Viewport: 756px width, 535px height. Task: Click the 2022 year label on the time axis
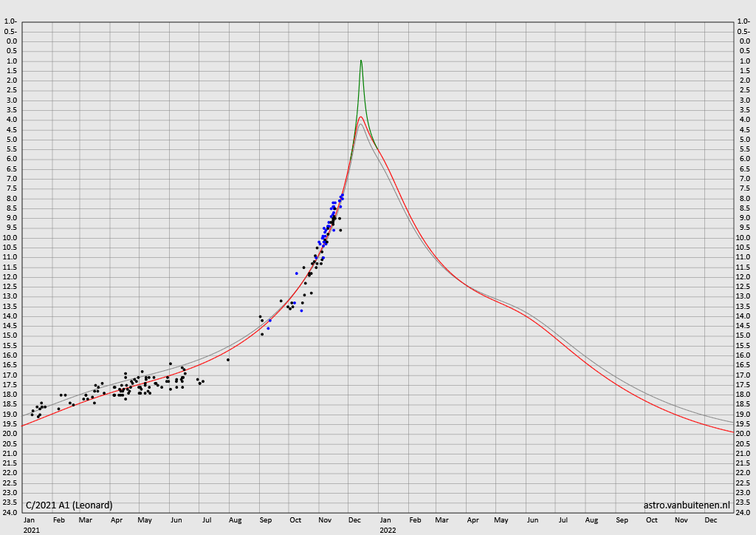click(388, 530)
